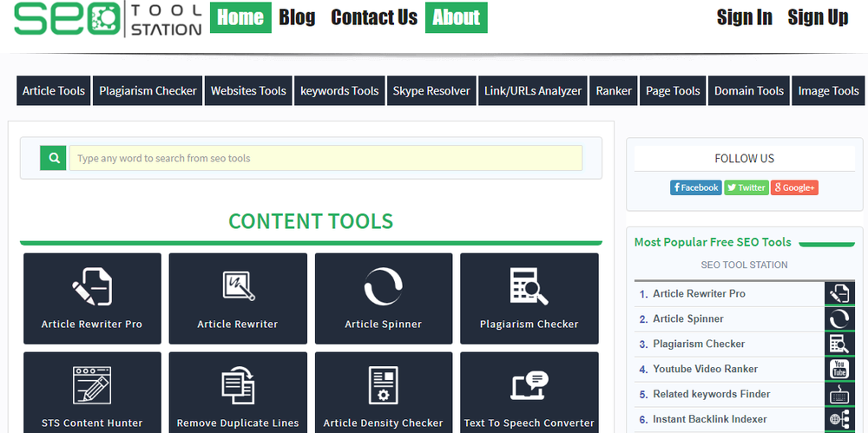The height and width of the screenshot is (433, 868).
Task: Open Article Spinner in popular list
Action: pyautogui.click(x=688, y=319)
